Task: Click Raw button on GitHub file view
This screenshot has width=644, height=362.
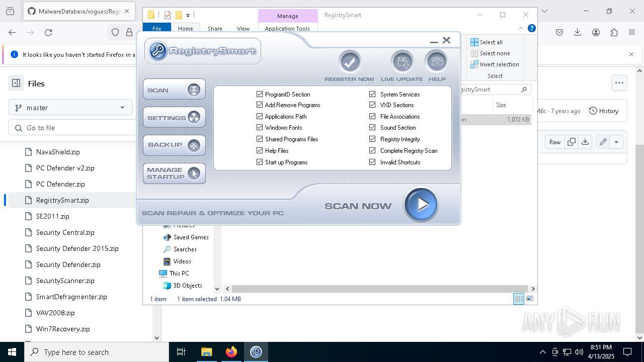Action: tap(555, 142)
